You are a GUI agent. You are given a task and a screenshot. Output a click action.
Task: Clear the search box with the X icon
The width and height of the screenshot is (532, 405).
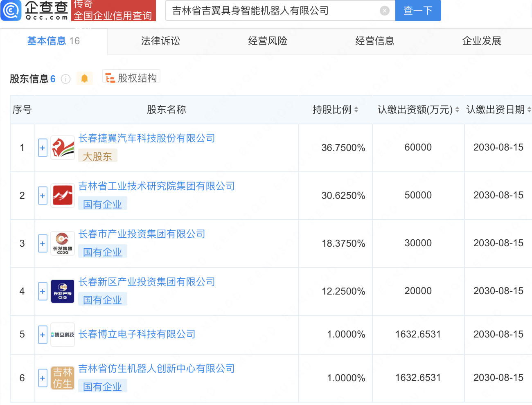coord(385,11)
